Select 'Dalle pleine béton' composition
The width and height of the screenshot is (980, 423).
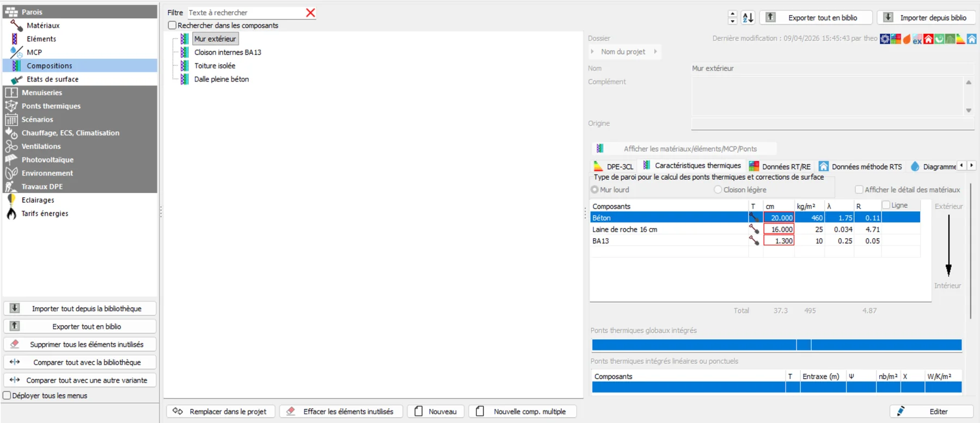pyautogui.click(x=221, y=79)
